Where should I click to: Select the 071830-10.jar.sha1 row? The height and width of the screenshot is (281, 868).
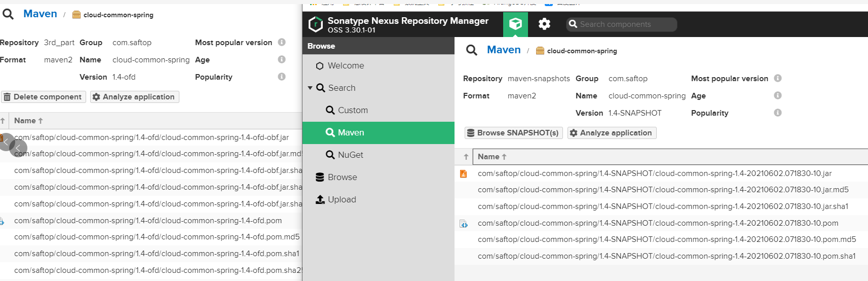661,206
